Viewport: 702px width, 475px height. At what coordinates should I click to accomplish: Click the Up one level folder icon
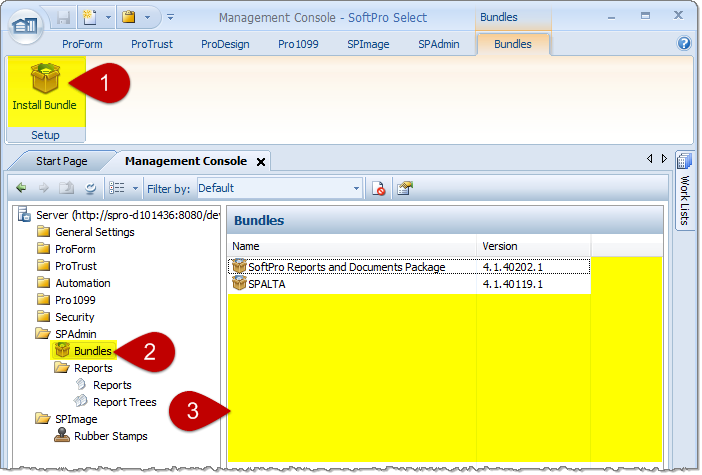67,188
